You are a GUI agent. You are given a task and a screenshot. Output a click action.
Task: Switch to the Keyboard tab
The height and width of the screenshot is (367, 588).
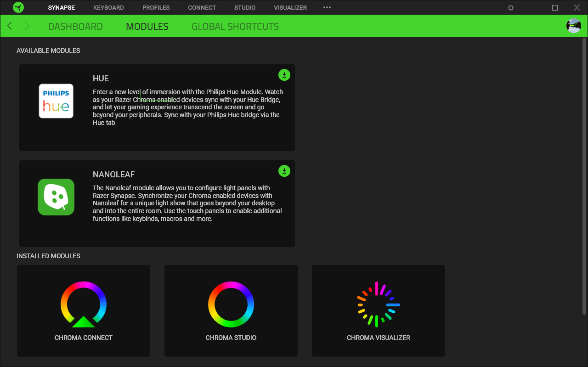pyautogui.click(x=108, y=8)
